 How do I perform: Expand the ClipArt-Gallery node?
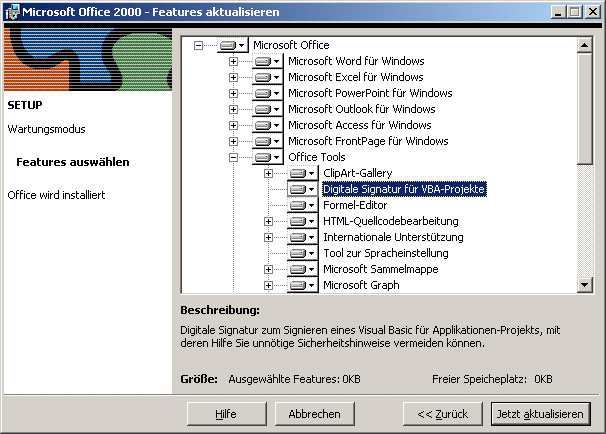(268, 174)
